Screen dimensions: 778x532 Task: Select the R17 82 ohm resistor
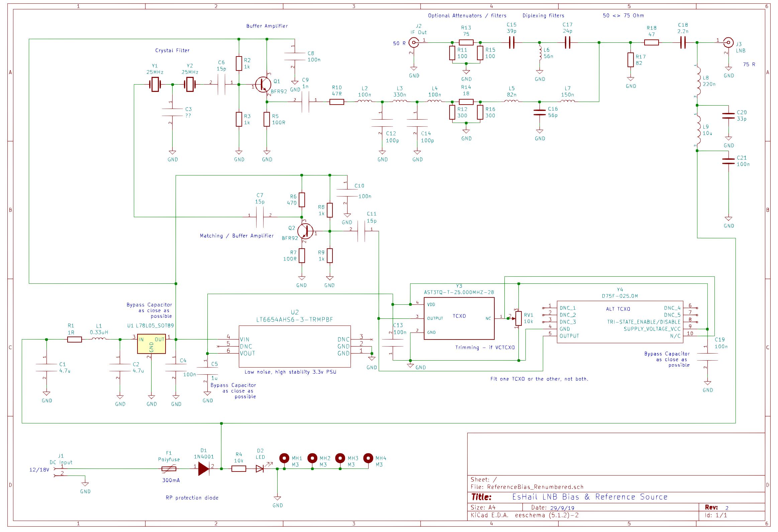(631, 60)
